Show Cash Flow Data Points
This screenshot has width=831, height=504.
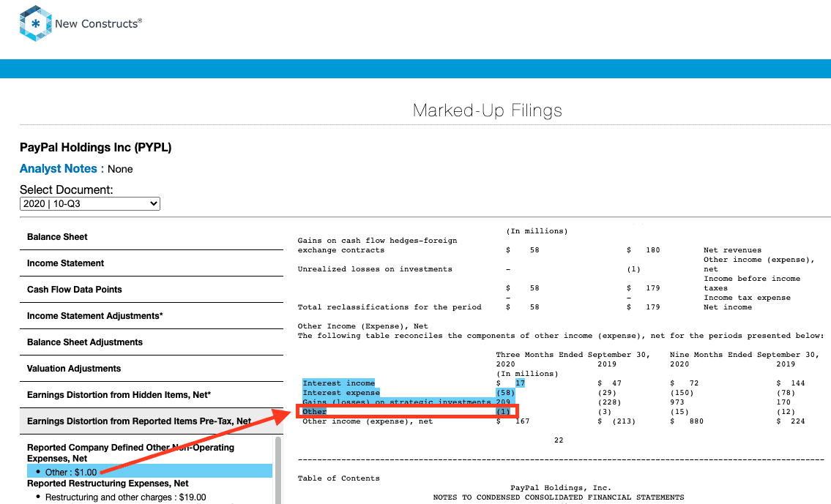click(x=152, y=290)
